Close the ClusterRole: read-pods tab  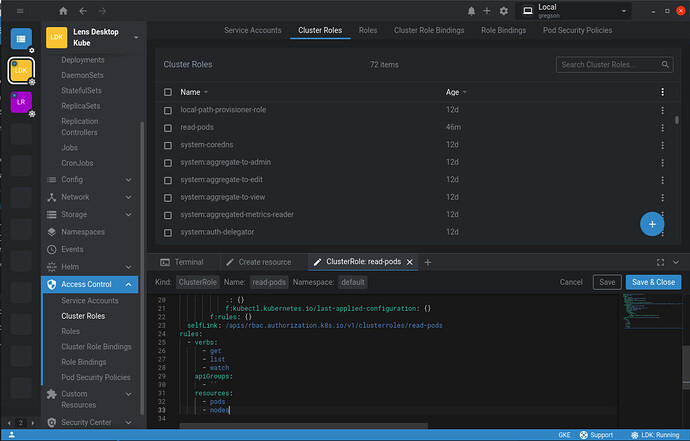409,262
